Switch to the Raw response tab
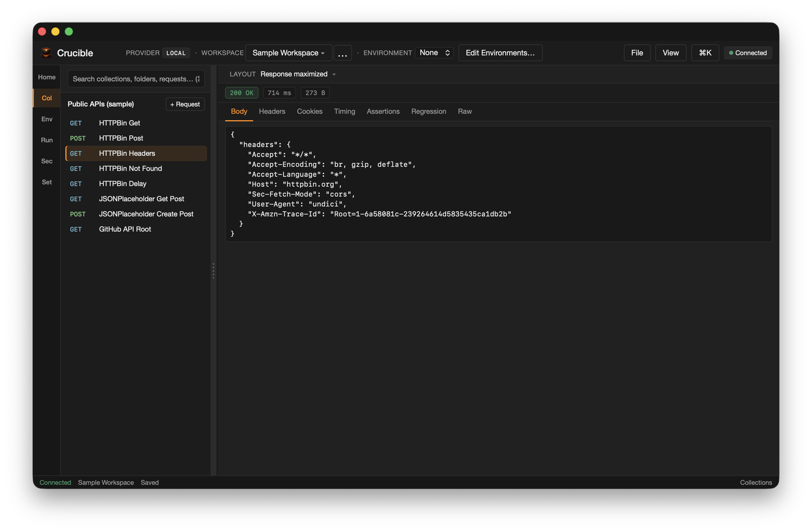 [465, 111]
